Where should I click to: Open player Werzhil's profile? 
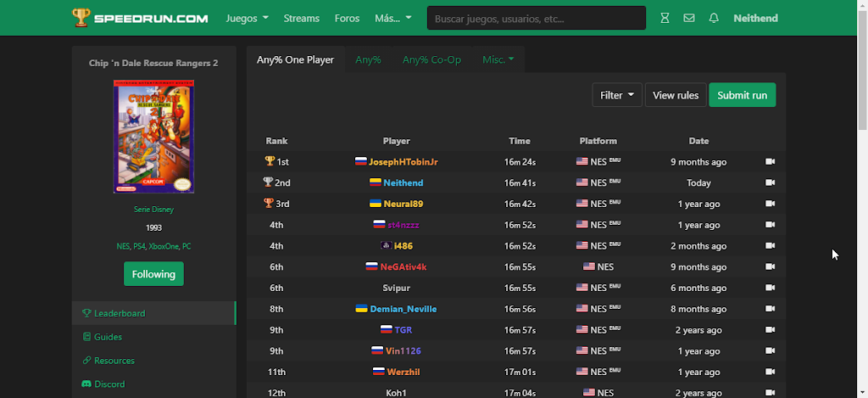(403, 373)
